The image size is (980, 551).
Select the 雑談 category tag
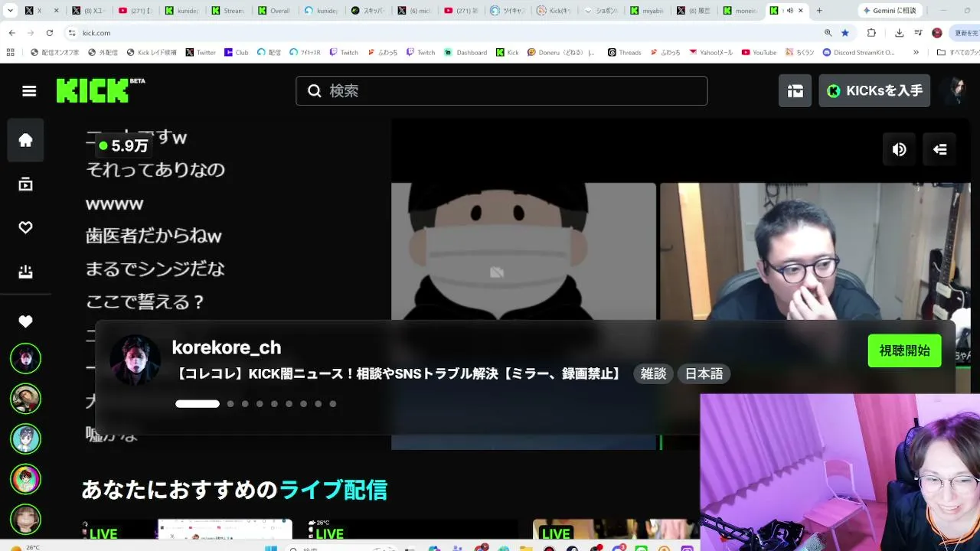[653, 374]
